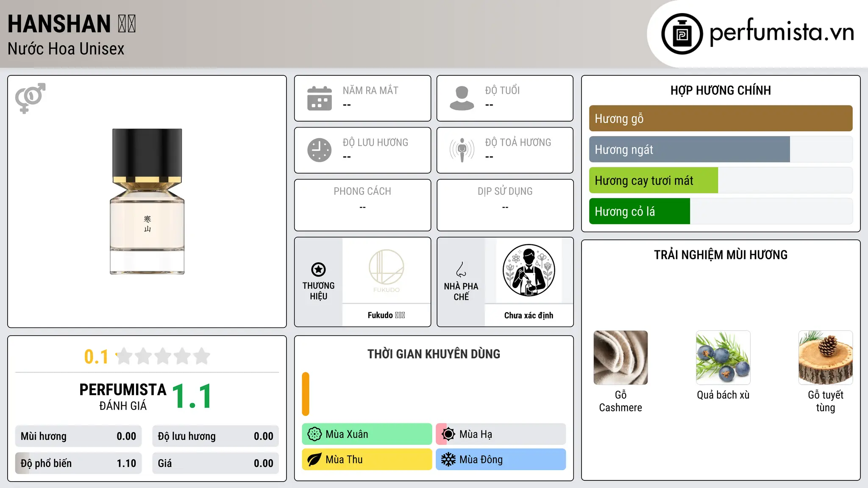Select the Mùa Hạ season bar
Screen dimensions: 868x488
[x=501, y=434]
